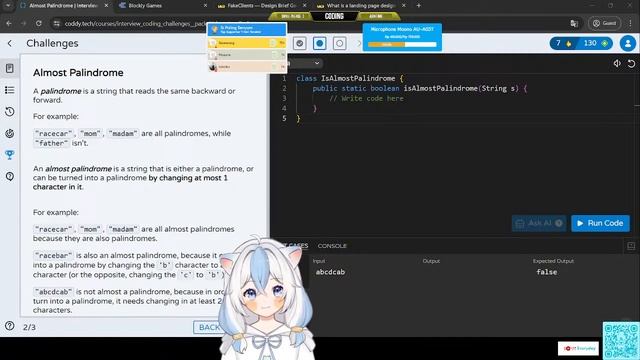Reset the code with the undo icon
This screenshot has width=640, height=360.
click(631, 63)
